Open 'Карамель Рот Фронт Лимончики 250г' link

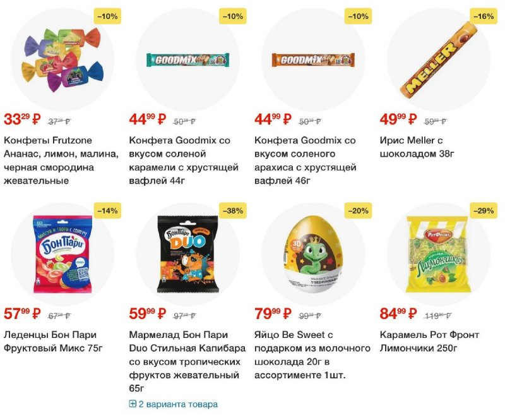(x=429, y=341)
